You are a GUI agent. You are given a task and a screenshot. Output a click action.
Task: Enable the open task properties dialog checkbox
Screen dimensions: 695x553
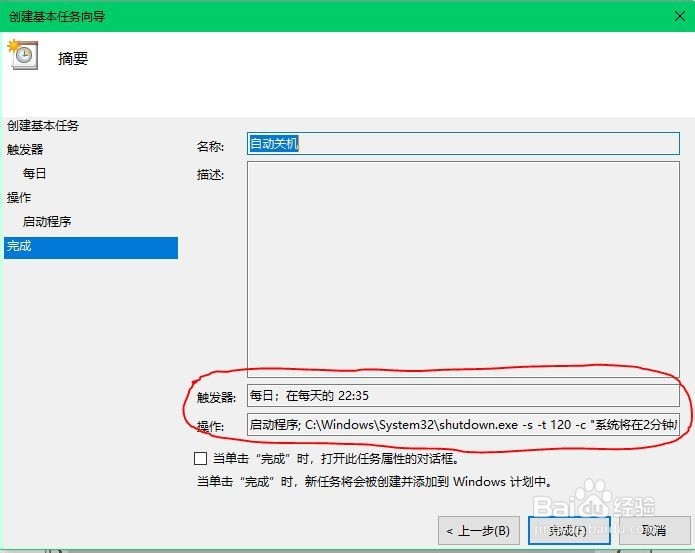point(200,458)
